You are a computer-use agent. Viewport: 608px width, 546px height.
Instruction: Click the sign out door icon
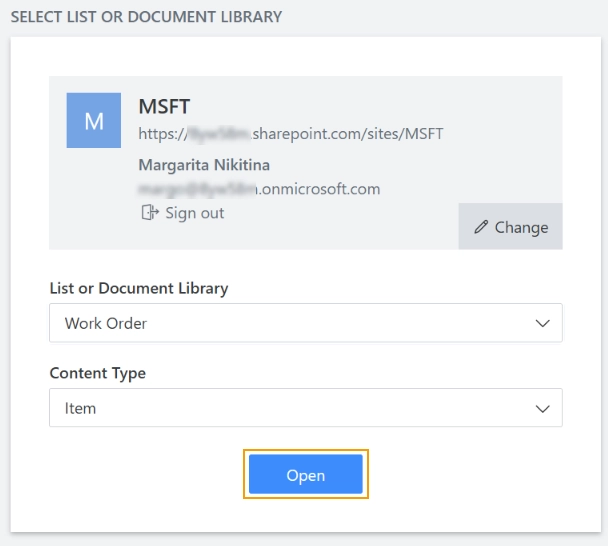click(x=150, y=213)
